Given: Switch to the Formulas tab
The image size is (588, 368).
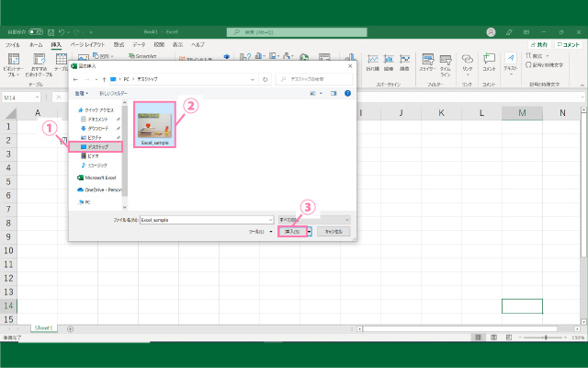Looking at the screenshot, I should [x=119, y=45].
